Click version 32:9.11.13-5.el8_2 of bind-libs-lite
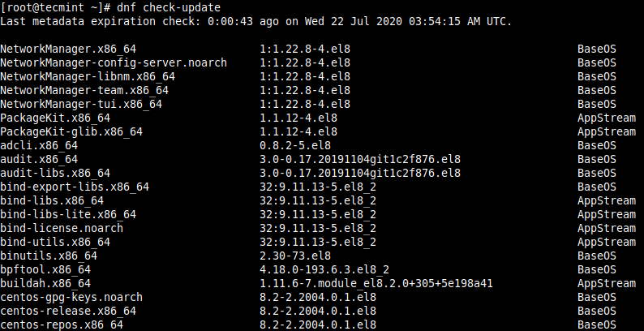 coord(318,215)
